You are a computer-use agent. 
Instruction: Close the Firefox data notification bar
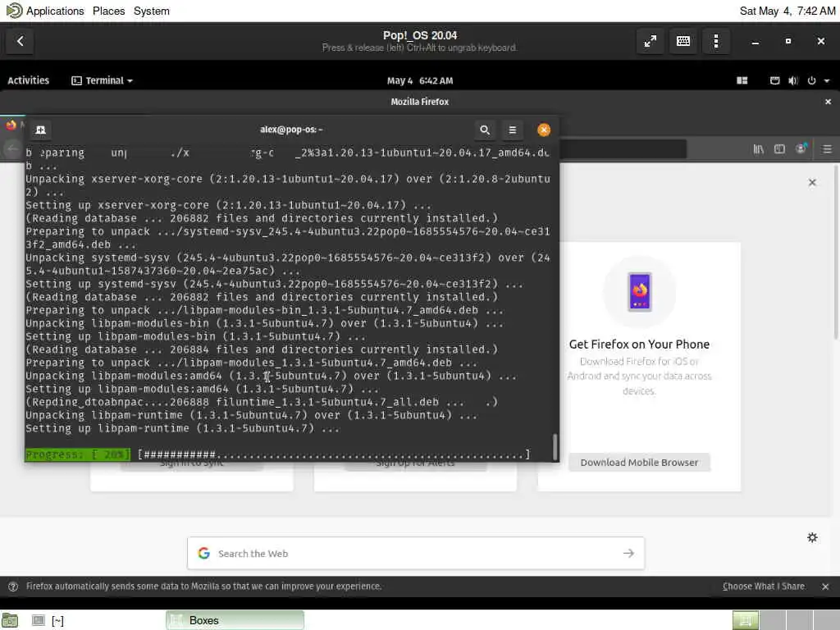coord(825,587)
